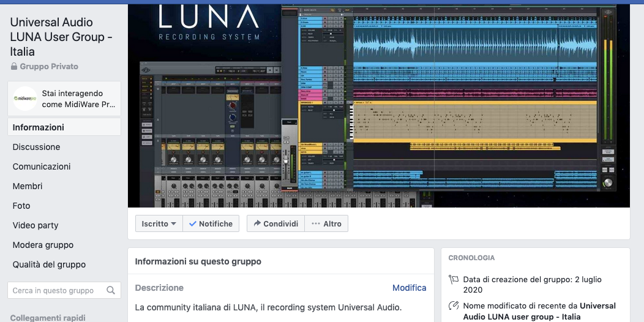
Task: Click the Stai interagendo come MidiWare box
Action: [64, 99]
